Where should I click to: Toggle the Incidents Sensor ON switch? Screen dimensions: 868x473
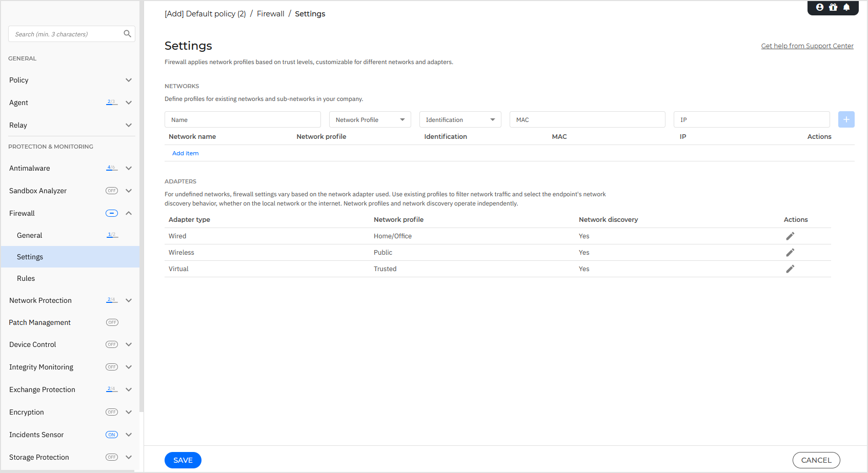pos(111,434)
